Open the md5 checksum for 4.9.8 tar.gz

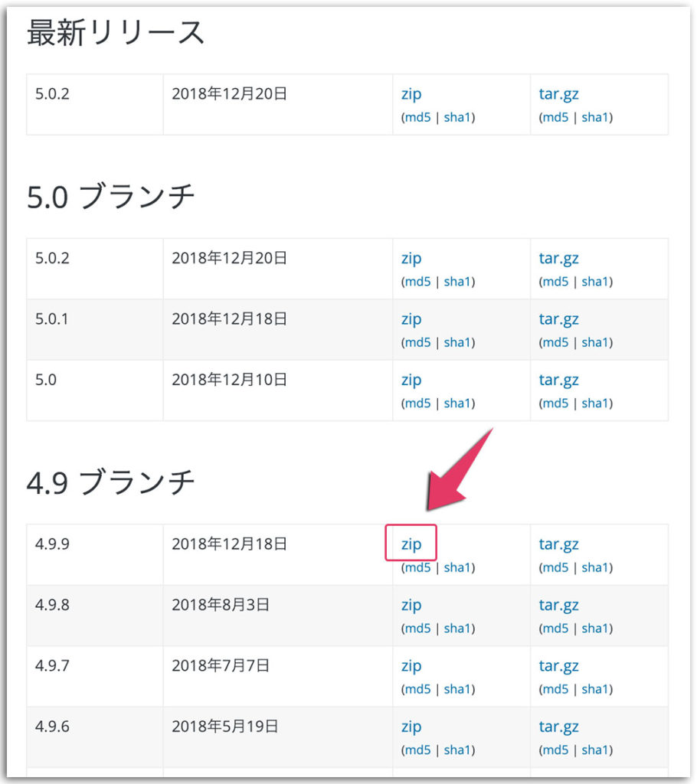555,628
